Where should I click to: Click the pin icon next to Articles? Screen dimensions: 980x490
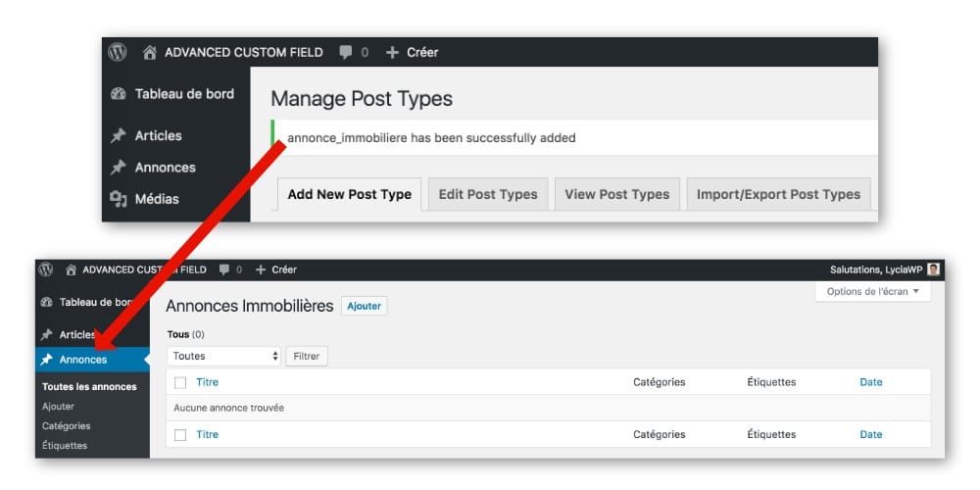(x=119, y=136)
